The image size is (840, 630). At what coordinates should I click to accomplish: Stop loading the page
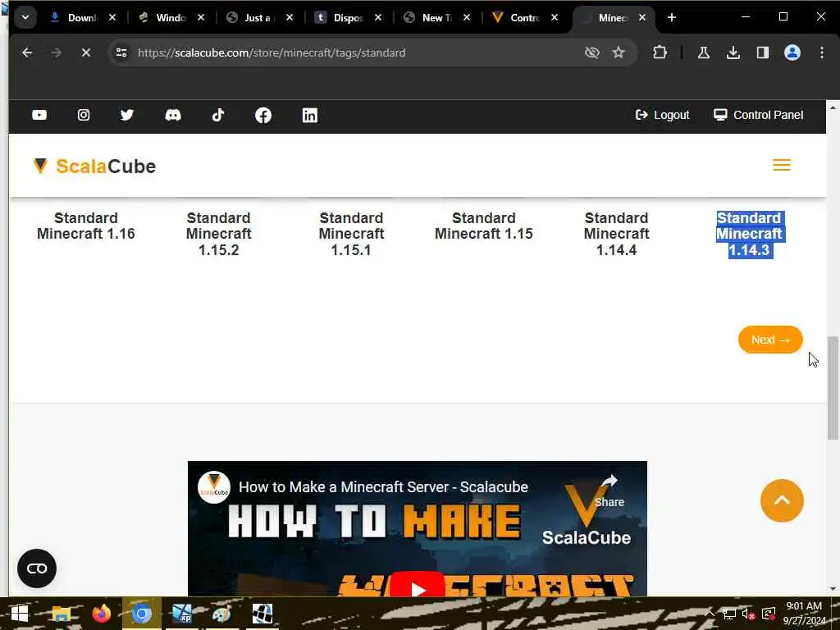(85, 52)
